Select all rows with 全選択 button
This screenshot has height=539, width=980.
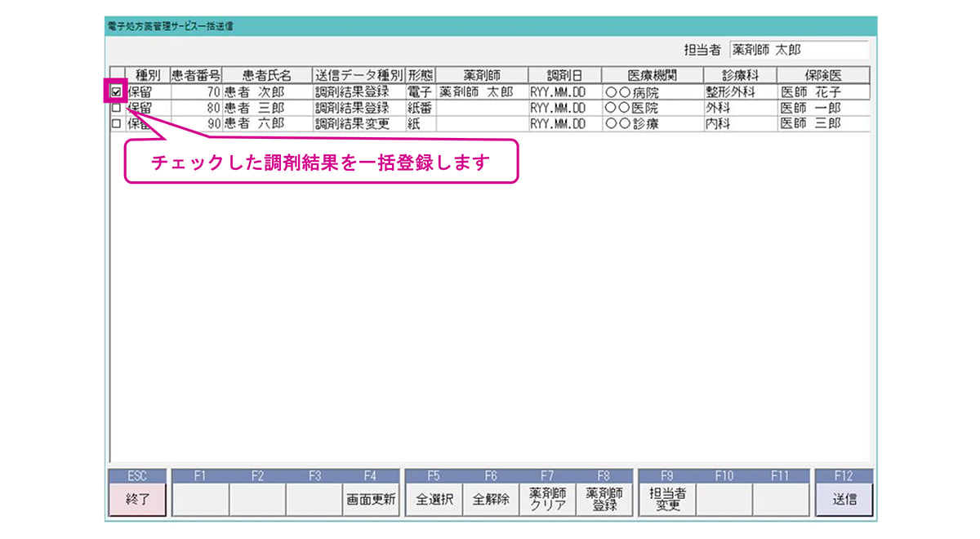click(x=434, y=500)
